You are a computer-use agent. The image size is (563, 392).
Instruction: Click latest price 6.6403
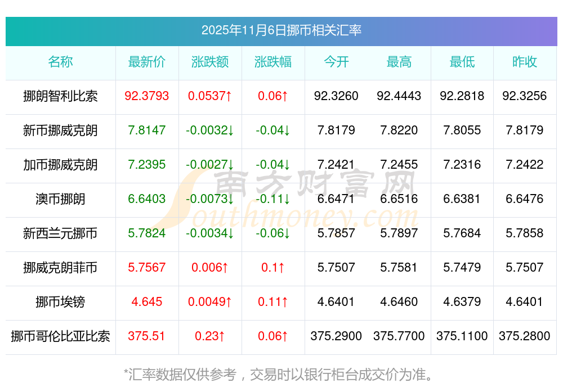146,199
